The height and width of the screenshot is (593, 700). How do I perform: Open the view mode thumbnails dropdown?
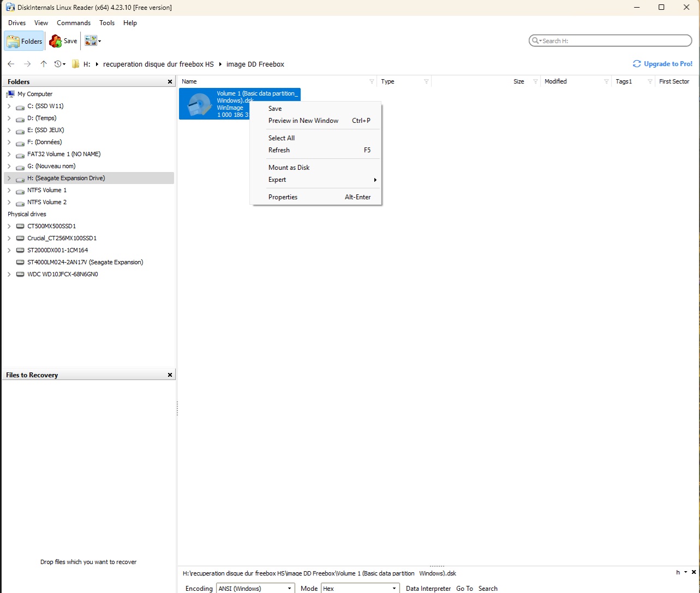click(x=93, y=41)
